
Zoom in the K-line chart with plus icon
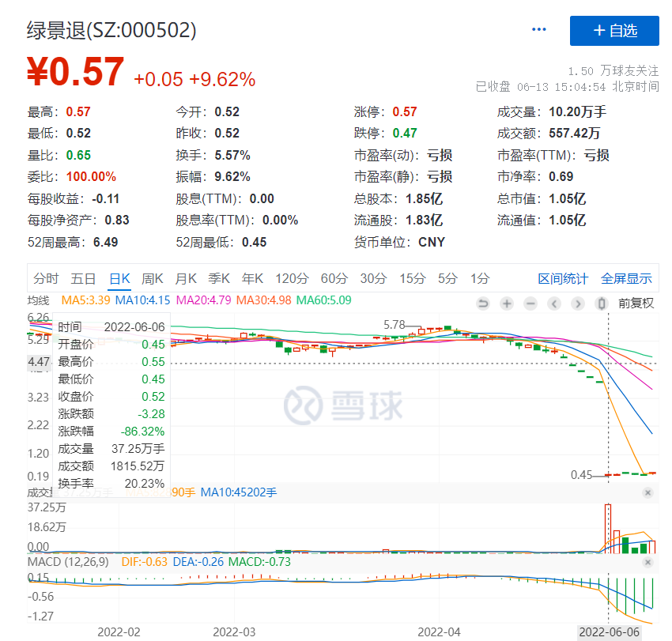pos(507,304)
